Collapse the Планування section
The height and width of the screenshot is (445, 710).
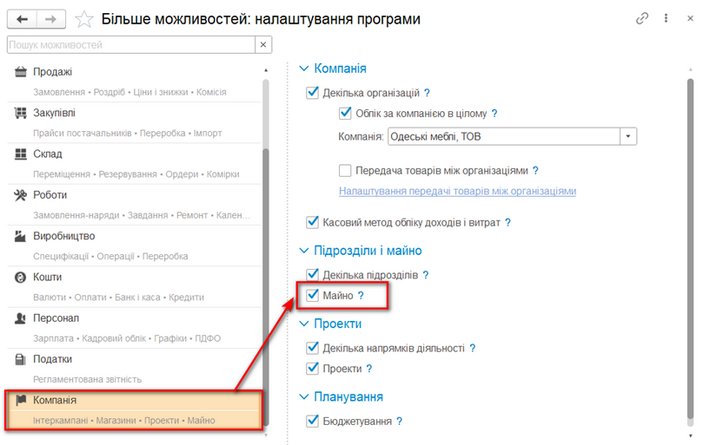[x=305, y=397]
